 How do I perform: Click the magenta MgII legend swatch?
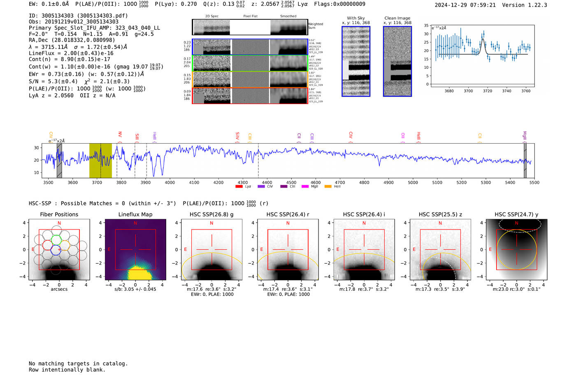(305, 187)
